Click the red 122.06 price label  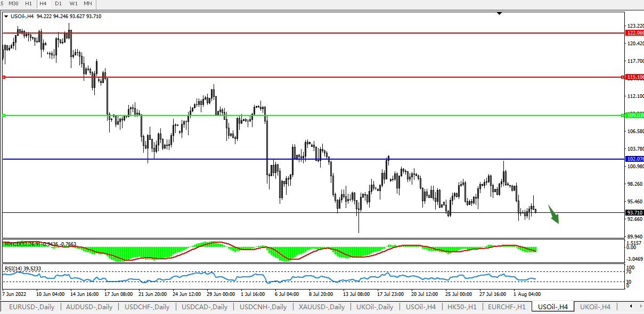click(635, 33)
